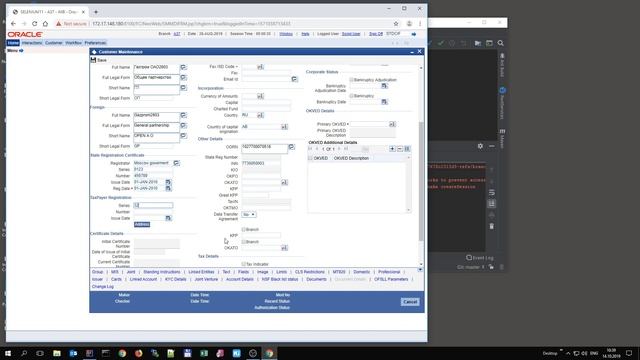Toggle Branch checkbox above KPP field
640x360 pixels.
coord(244,229)
